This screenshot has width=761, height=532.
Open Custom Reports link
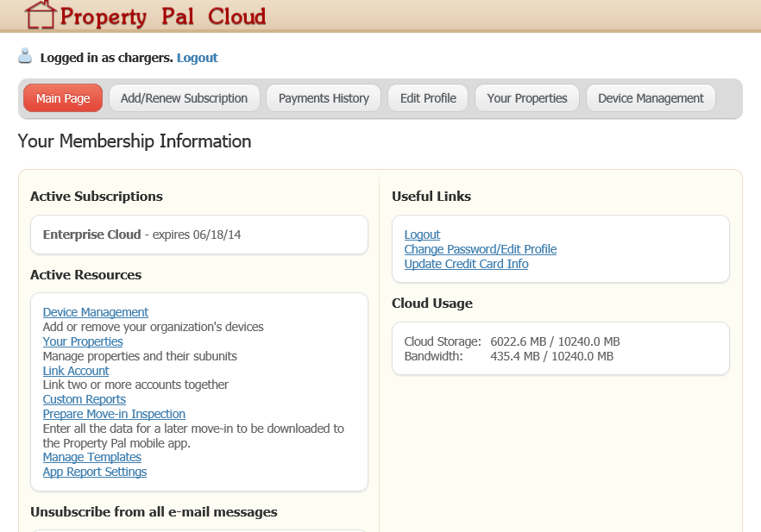[85, 399]
